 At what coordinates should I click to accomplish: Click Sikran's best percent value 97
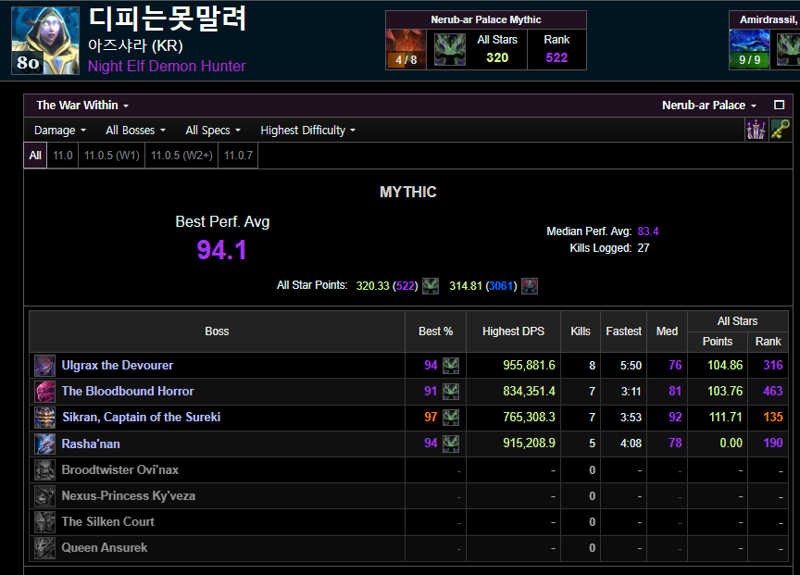tap(431, 417)
